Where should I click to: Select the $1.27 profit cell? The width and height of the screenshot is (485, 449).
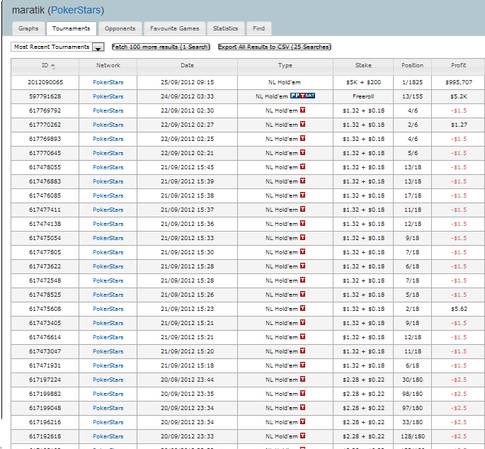coord(459,125)
